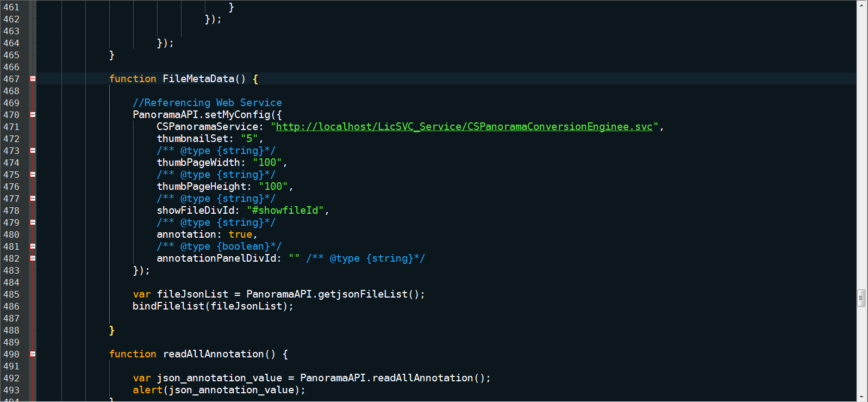Fold the comment block on line 473
Screen dimensions: 868x402
33,151
